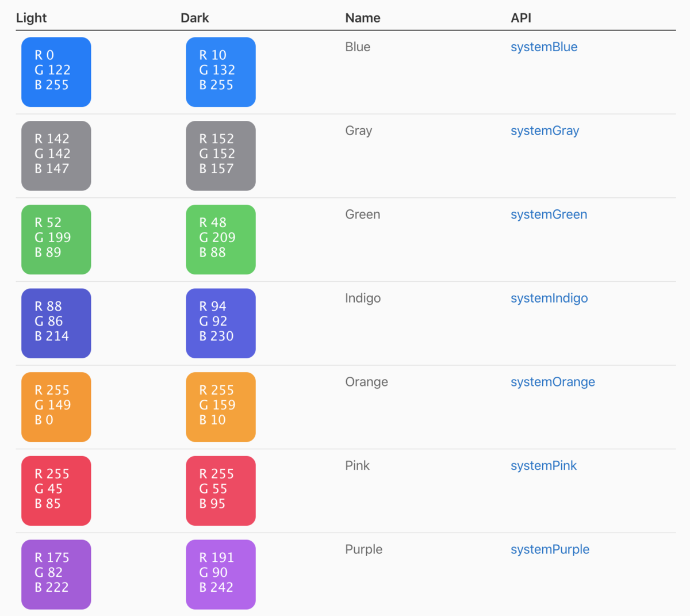Click the Light column header
Image resolution: width=690 pixels, height=616 pixels.
pos(31,18)
